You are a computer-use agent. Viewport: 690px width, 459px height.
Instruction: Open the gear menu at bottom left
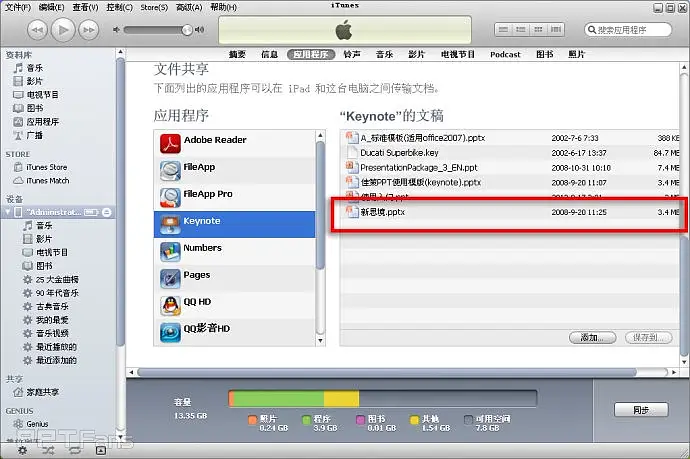pos(20,451)
